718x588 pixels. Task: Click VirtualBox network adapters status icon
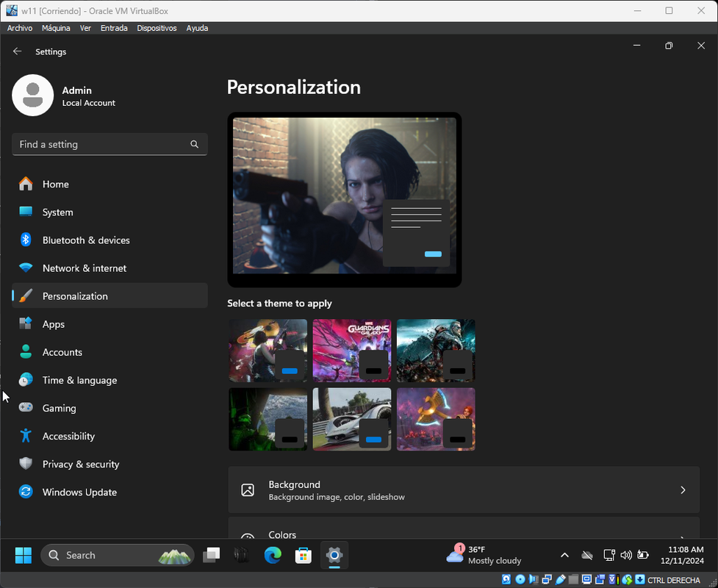547,579
